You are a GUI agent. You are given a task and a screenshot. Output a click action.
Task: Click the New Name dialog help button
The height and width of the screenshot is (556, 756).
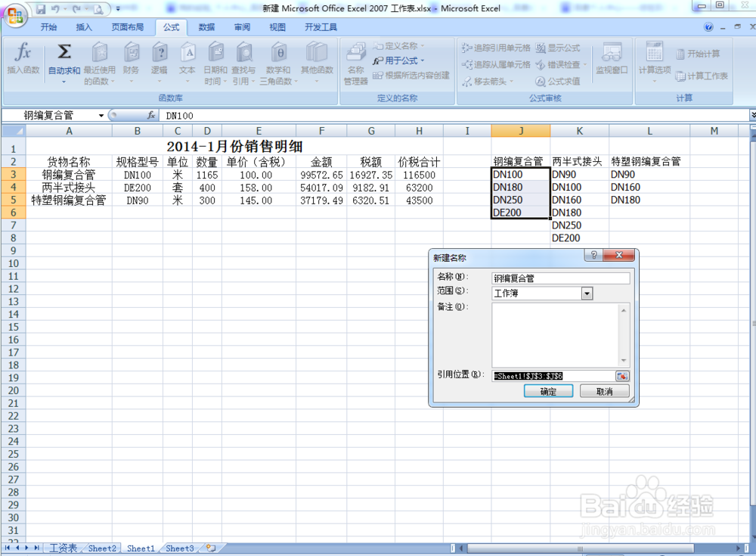pyautogui.click(x=593, y=255)
